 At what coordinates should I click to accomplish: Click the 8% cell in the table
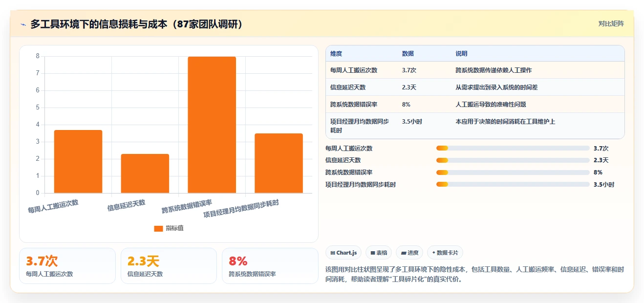(x=406, y=105)
